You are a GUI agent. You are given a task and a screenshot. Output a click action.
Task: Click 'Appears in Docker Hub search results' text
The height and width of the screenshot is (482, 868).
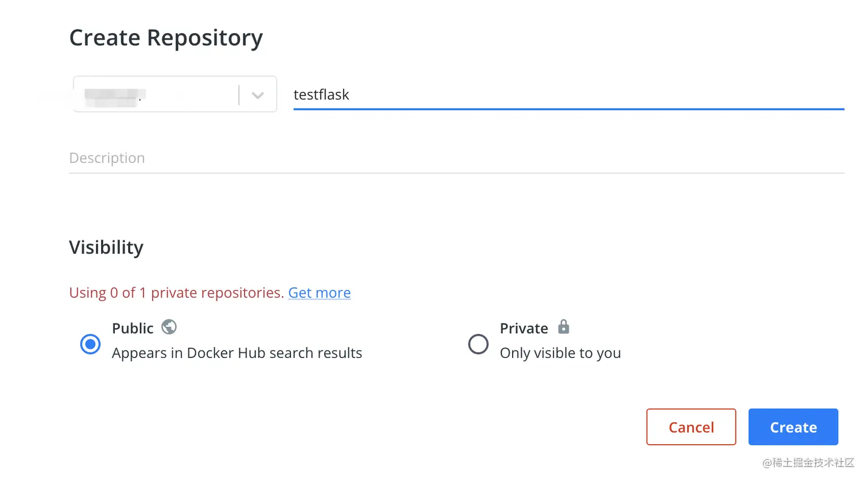pos(237,353)
